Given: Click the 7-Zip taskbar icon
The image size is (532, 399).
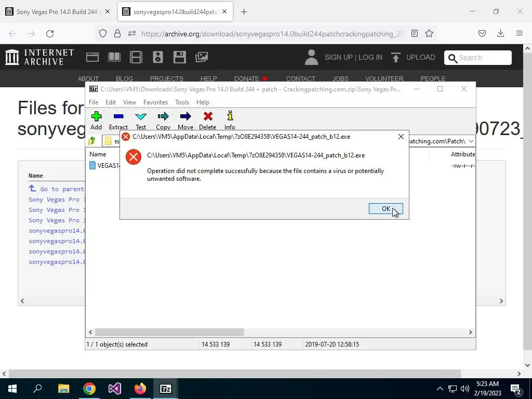Looking at the screenshot, I should point(166,389).
